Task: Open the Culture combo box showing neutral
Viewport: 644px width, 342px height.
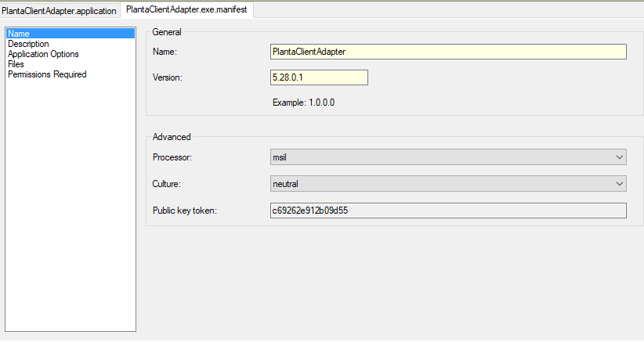Action: point(439,184)
